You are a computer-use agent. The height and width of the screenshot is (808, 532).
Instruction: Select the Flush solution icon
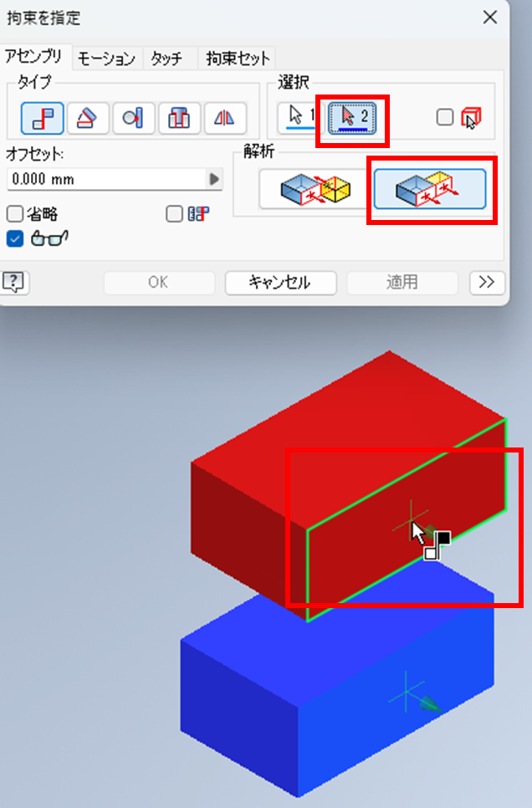coord(430,189)
